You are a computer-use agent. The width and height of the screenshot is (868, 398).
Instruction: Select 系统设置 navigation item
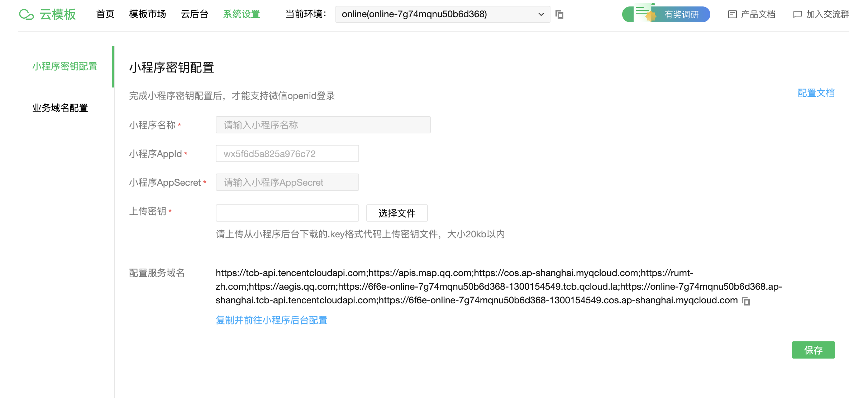click(241, 14)
